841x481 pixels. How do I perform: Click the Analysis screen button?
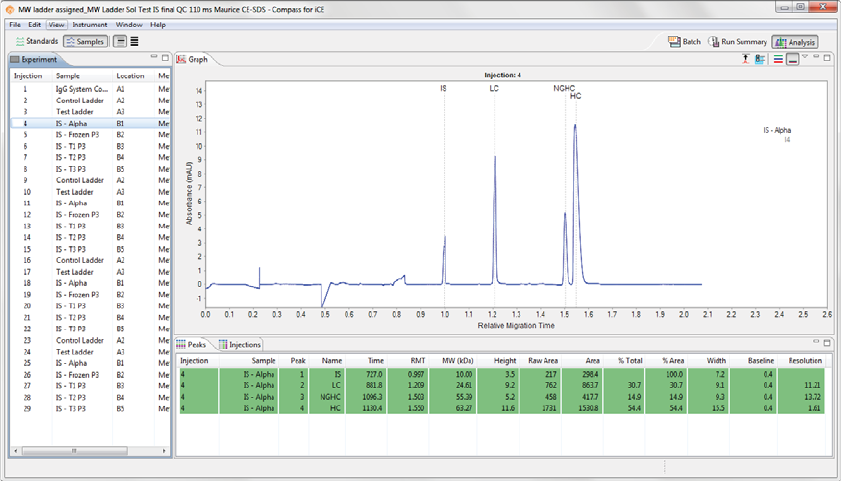click(x=795, y=42)
